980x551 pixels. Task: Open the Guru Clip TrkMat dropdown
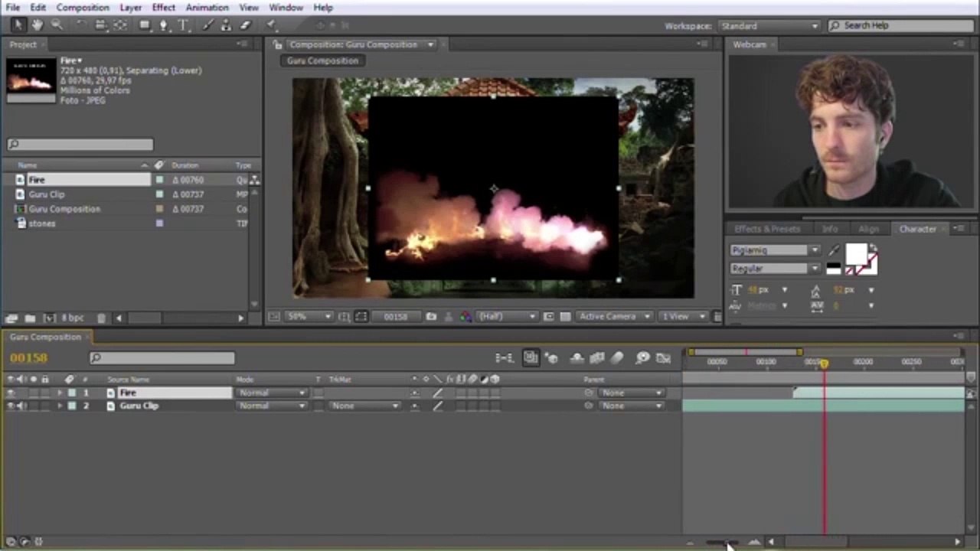click(365, 406)
